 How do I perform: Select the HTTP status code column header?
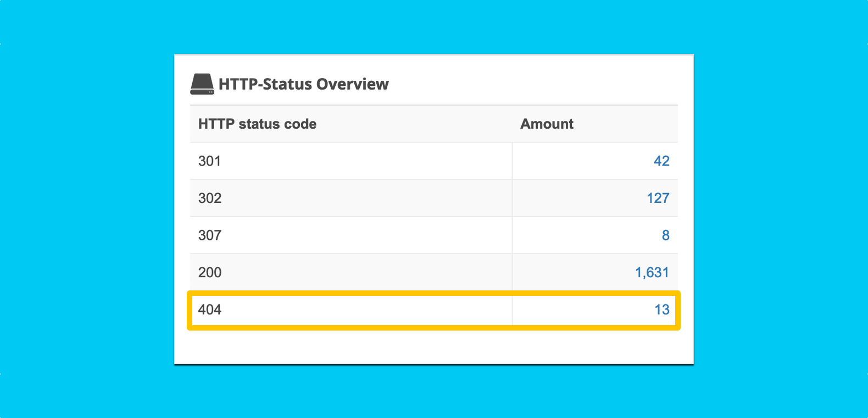coord(257,124)
